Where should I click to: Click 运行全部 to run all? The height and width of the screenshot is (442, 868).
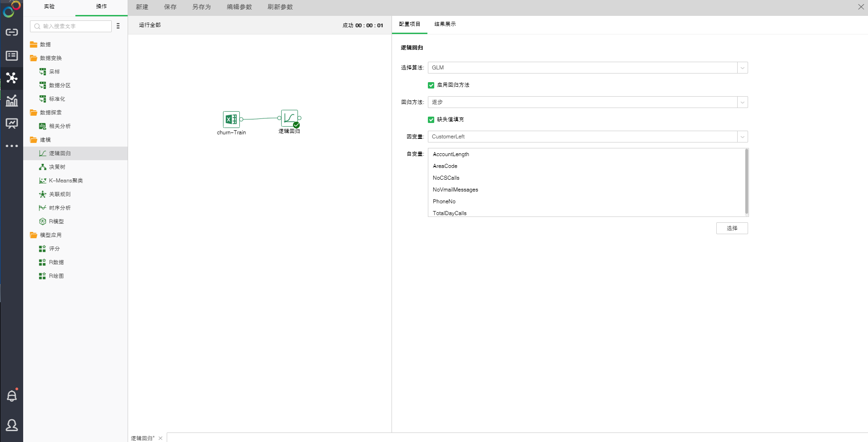coord(150,25)
